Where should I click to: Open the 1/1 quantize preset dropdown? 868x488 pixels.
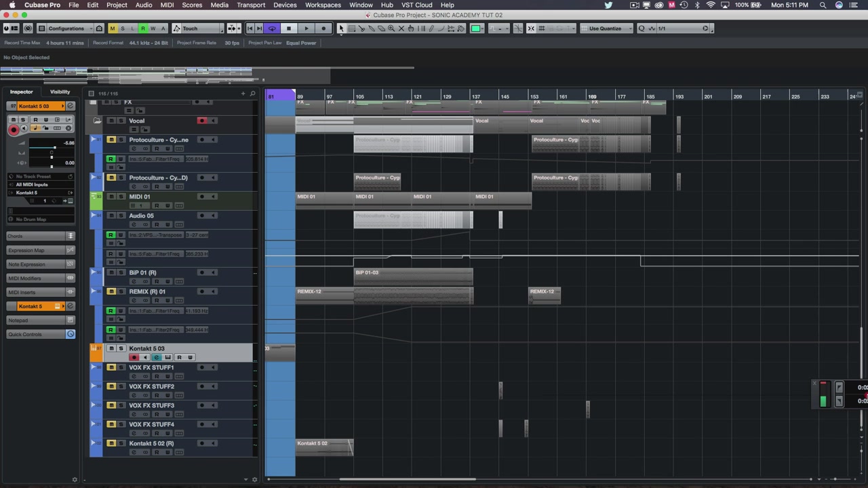(x=682, y=28)
